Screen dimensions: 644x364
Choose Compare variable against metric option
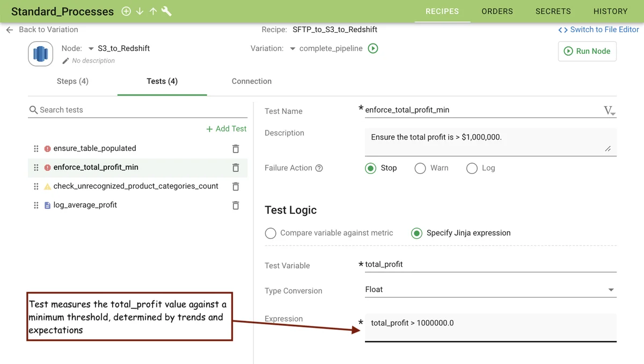click(x=271, y=233)
